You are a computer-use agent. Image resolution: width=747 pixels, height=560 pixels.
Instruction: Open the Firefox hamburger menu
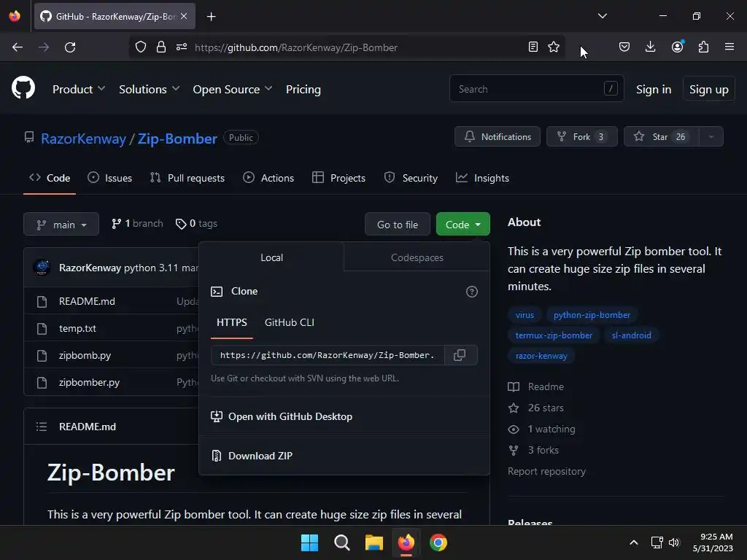[x=729, y=47]
